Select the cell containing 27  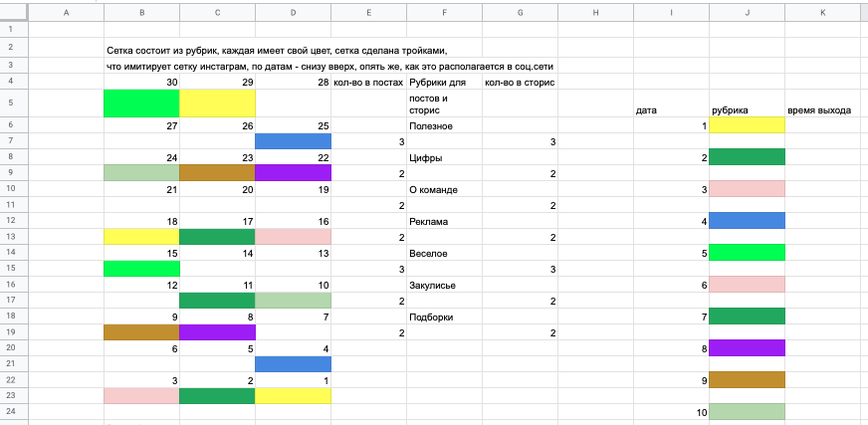pyautogui.click(x=141, y=125)
